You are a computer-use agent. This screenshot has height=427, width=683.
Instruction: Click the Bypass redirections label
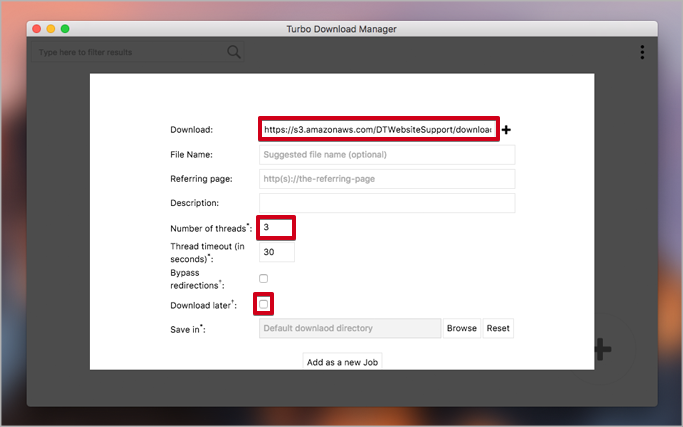coord(197,279)
